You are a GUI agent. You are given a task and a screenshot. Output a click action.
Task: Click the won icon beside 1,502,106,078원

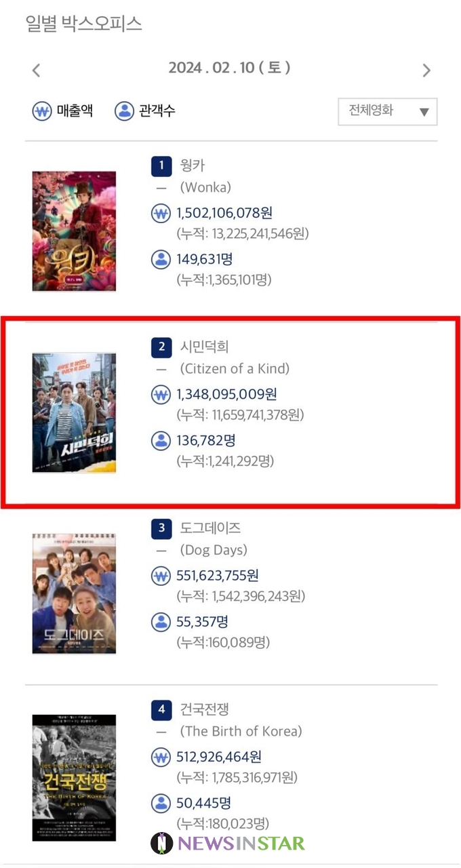[161, 214]
